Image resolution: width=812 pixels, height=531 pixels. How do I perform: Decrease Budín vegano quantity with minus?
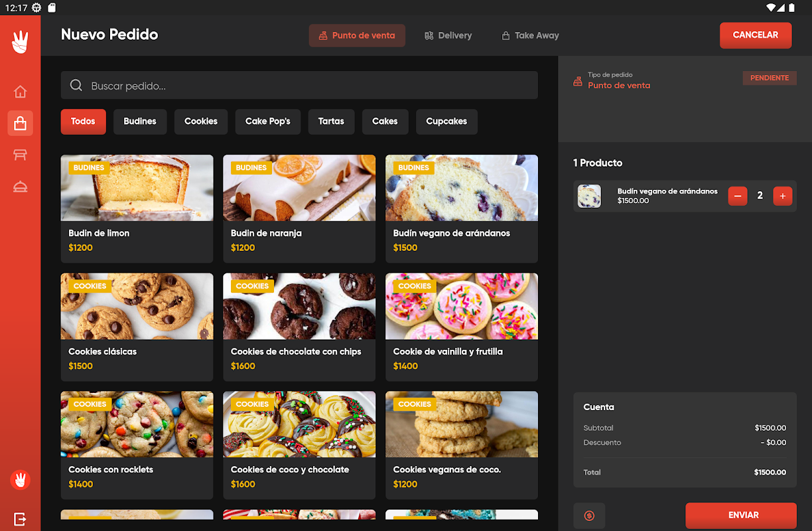click(x=738, y=196)
